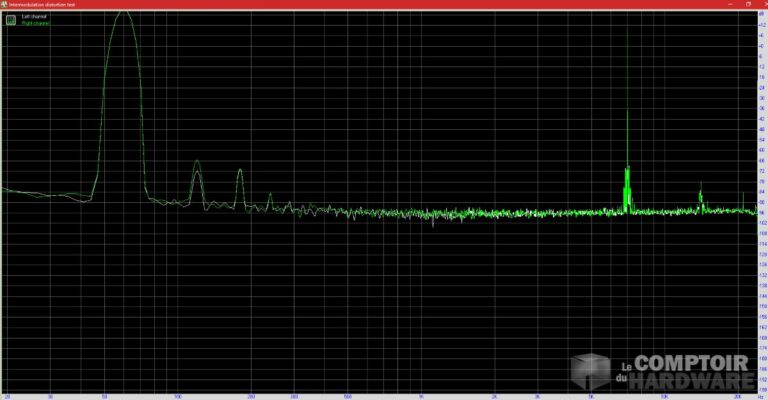This screenshot has height=400, width=768.
Task: Click the 1K label on the frequency axis
Action: click(x=422, y=396)
